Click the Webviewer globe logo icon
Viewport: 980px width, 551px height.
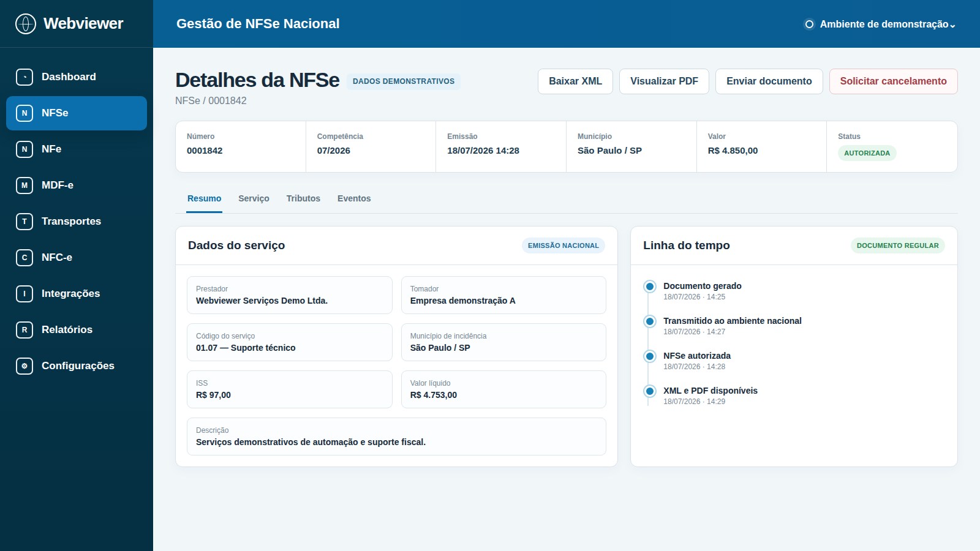(x=26, y=24)
